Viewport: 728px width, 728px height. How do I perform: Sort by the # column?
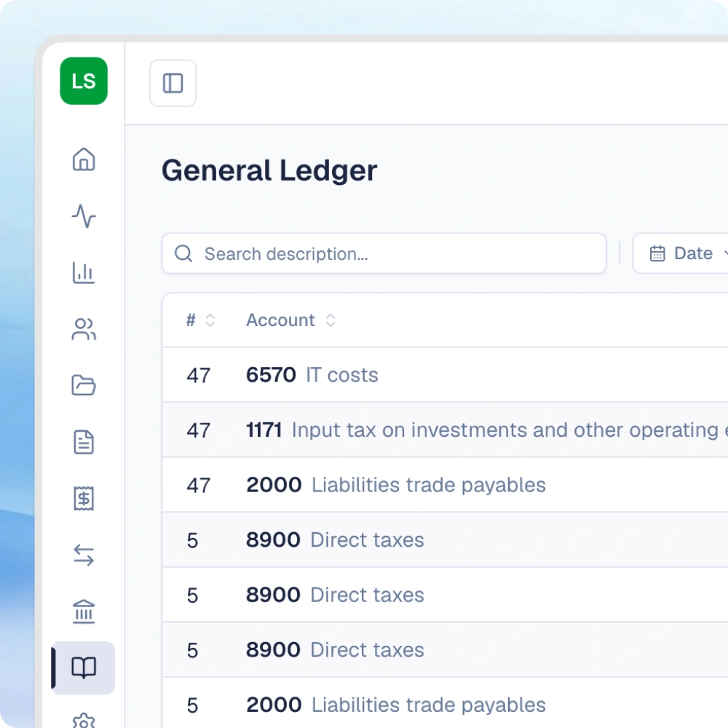[200, 320]
